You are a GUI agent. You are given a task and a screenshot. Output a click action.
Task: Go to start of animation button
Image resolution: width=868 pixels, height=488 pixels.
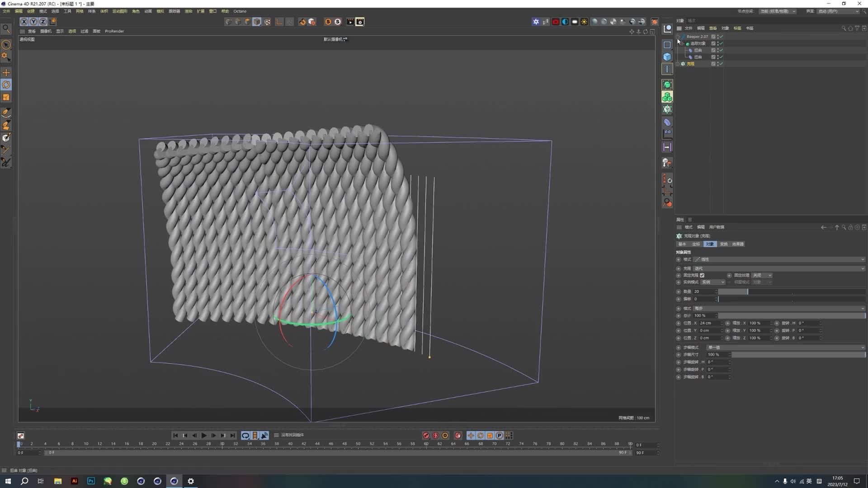click(175, 436)
